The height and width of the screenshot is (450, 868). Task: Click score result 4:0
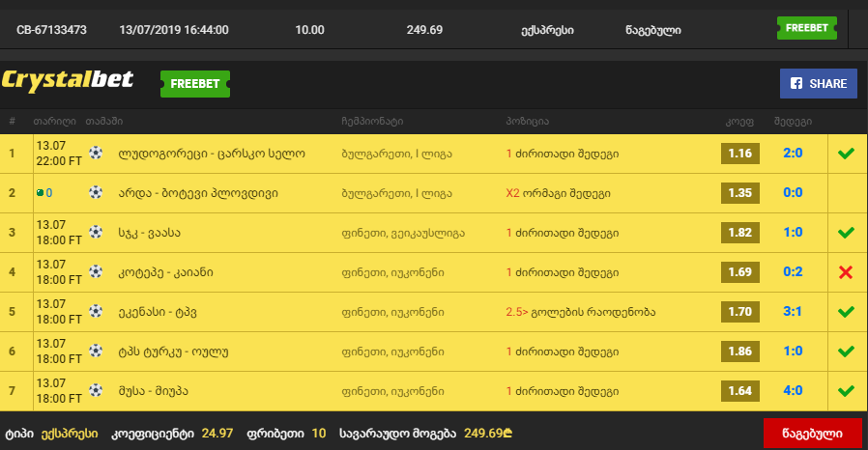pyautogui.click(x=793, y=391)
